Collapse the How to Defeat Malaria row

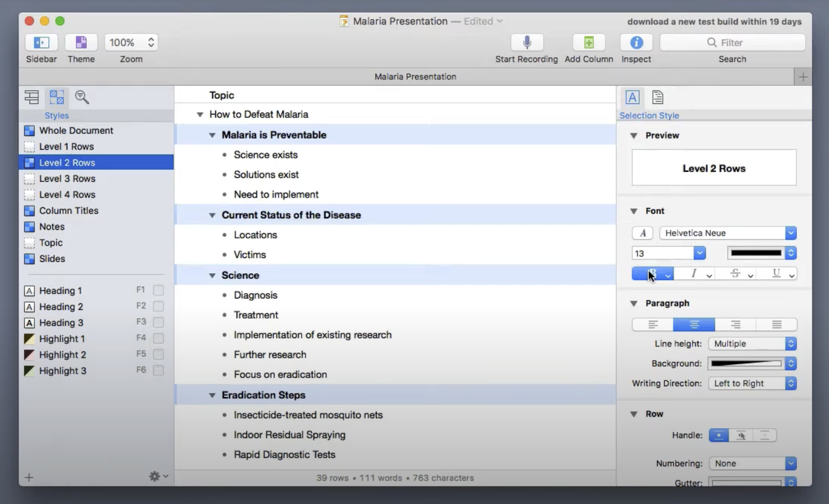[200, 114]
